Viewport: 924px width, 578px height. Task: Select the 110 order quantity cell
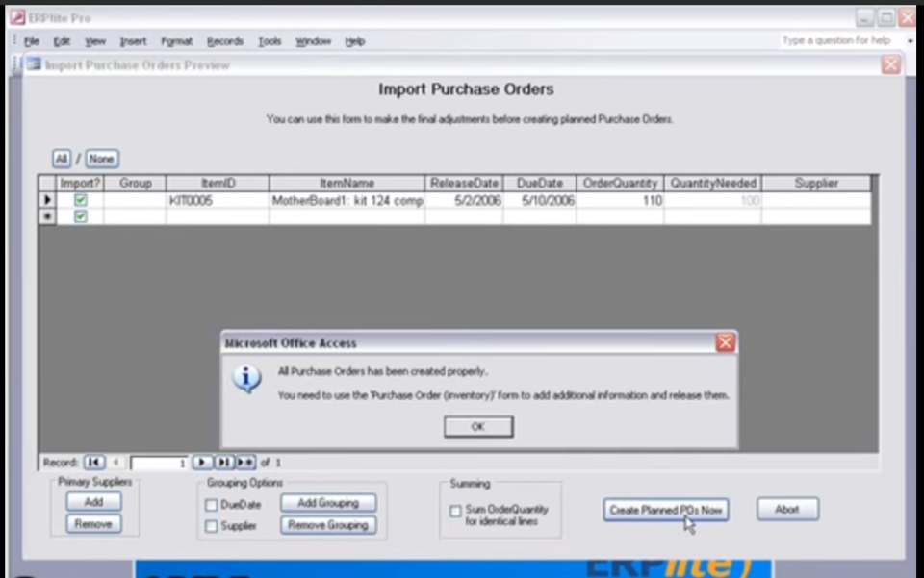(620, 201)
